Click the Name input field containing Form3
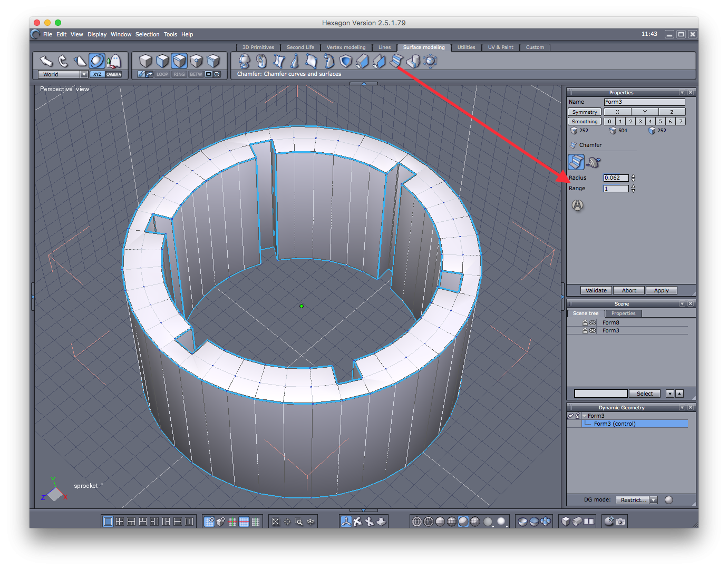 click(644, 102)
